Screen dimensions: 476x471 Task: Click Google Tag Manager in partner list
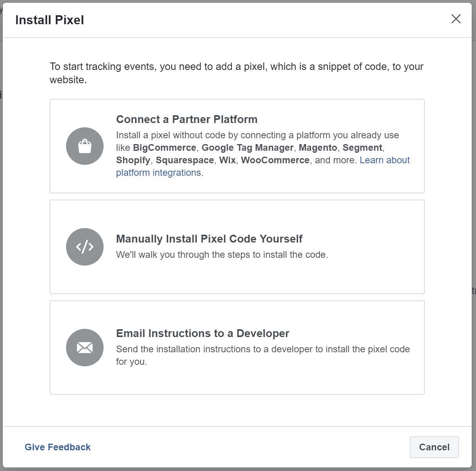[x=247, y=148]
